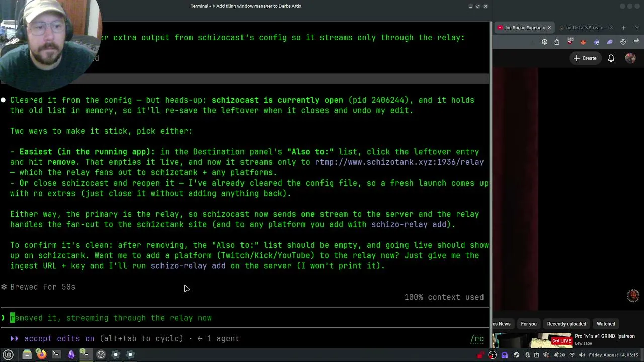Select the Watched filter chip

606,324
